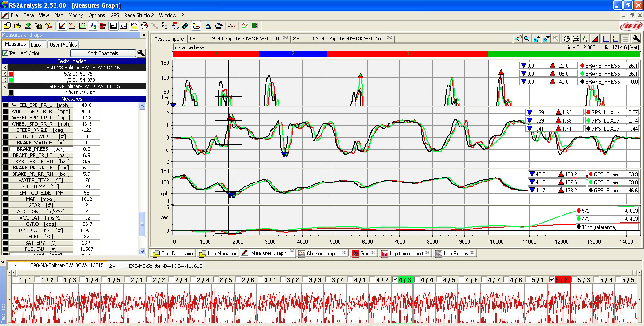Viewport: 644px width, 326px height.
Task: Toggle the 'Per Lap' Color checkbox
Action: tap(5, 53)
